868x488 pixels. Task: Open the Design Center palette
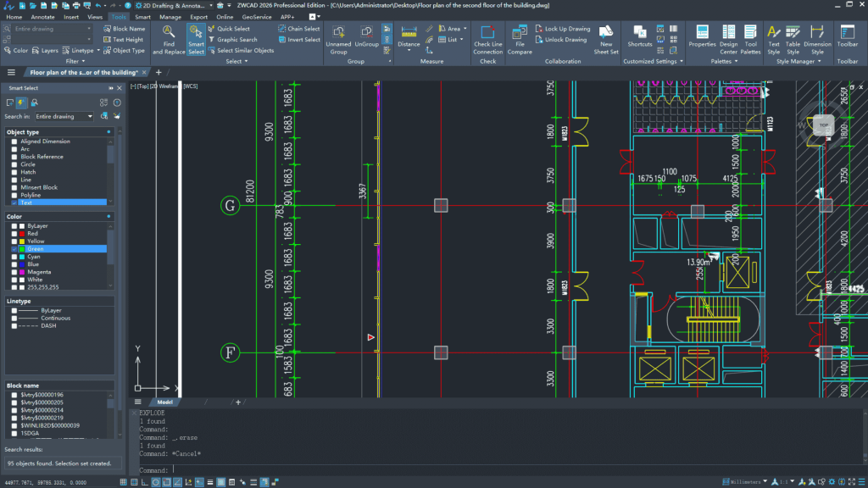729,36
